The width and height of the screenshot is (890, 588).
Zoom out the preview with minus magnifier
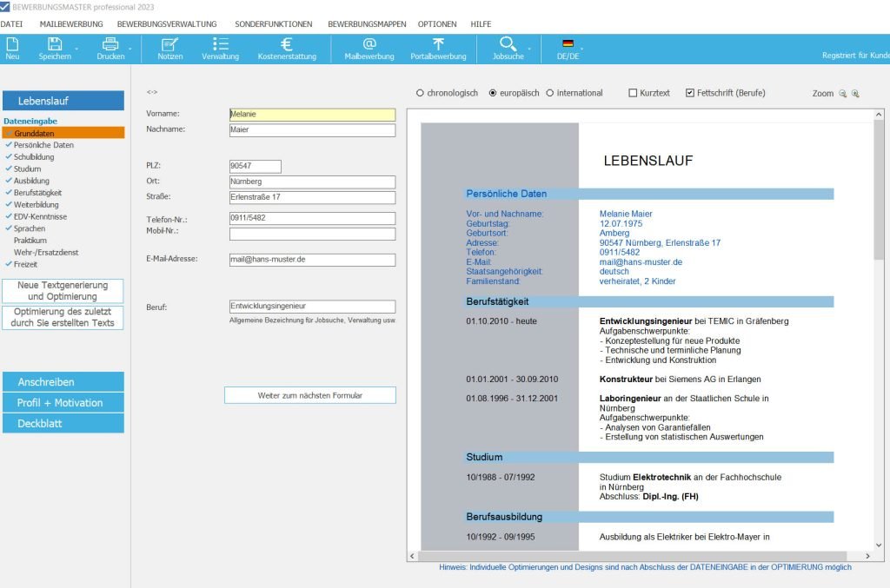(x=843, y=94)
